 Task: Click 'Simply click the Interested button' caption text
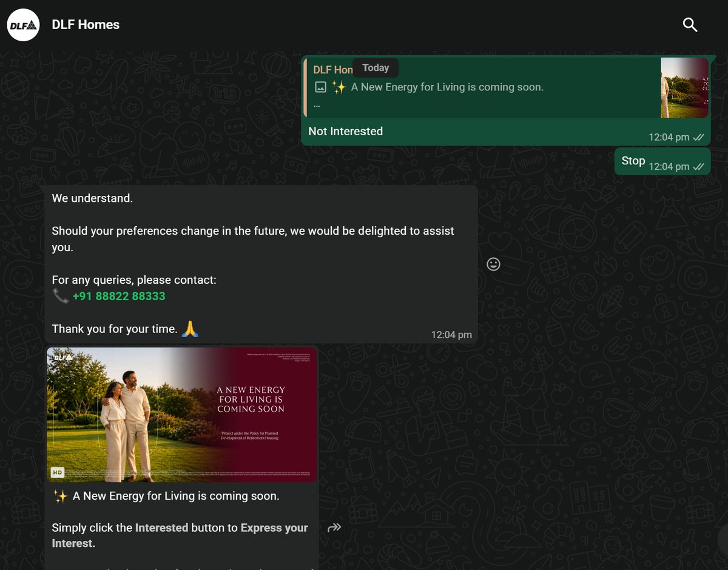pyautogui.click(x=180, y=535)
